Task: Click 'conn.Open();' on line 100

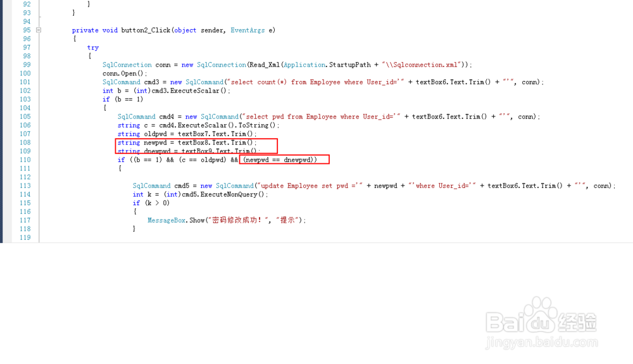Action: point(125,73)
